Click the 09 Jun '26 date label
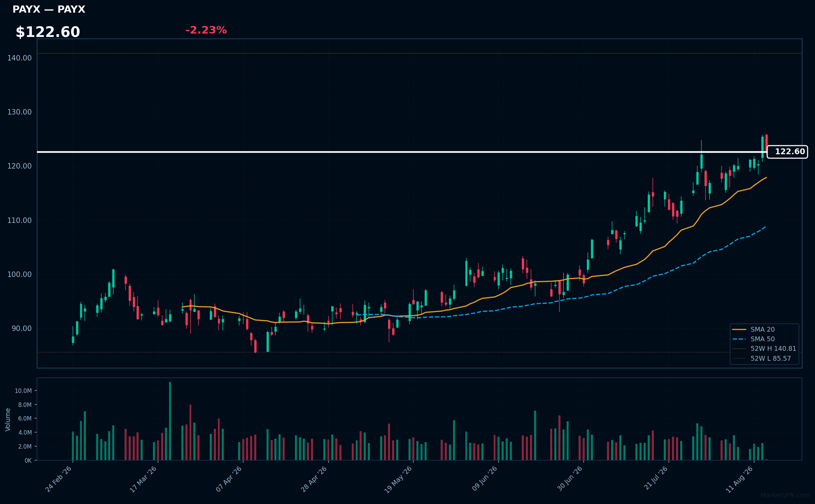This screenshot has height=504, width=815. coord(484,479)
